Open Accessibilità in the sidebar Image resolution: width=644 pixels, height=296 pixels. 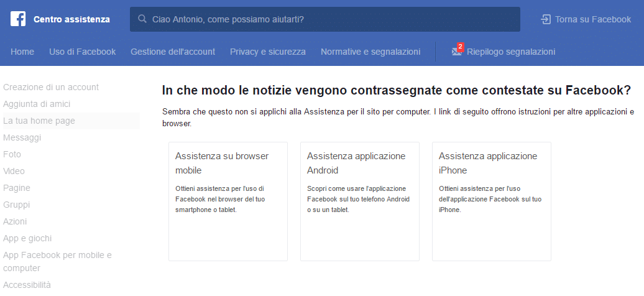(27, 284)
